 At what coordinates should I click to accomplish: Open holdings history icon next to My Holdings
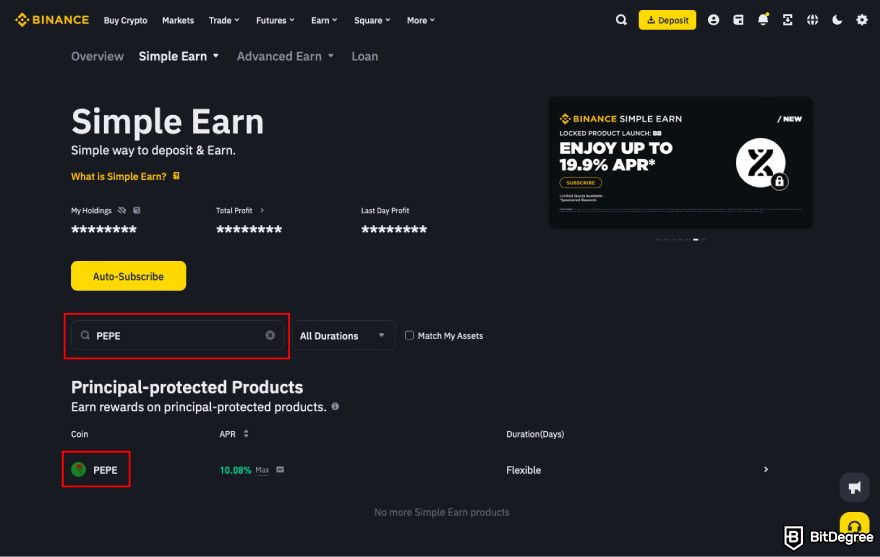click(x=136, y=211)
